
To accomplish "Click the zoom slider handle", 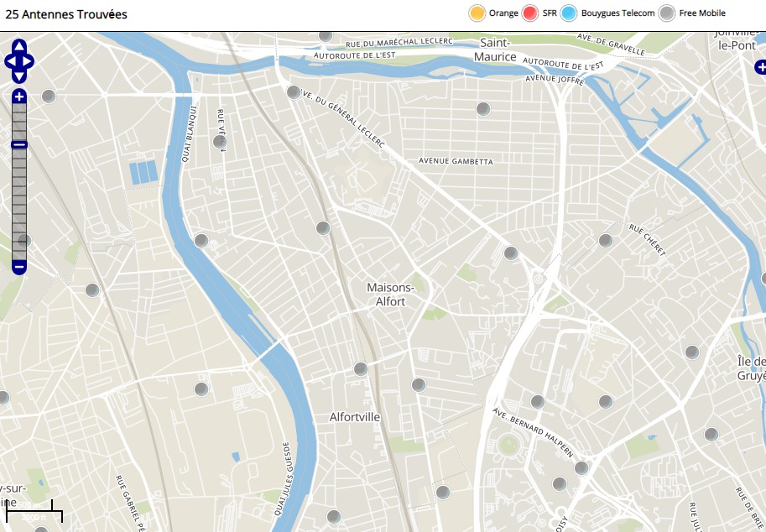I will click(18, 145).
